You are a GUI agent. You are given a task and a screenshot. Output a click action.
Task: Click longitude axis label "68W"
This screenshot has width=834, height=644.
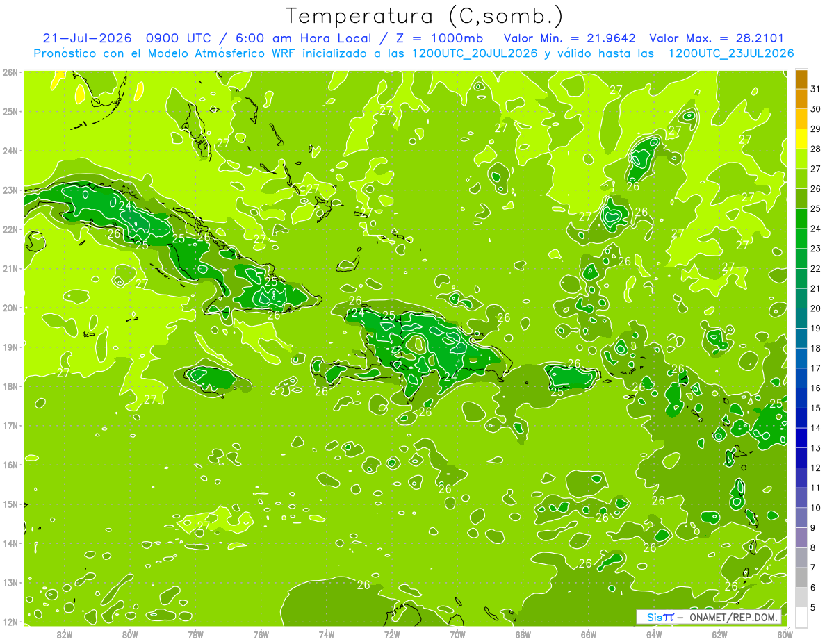(x=523, y=634)
